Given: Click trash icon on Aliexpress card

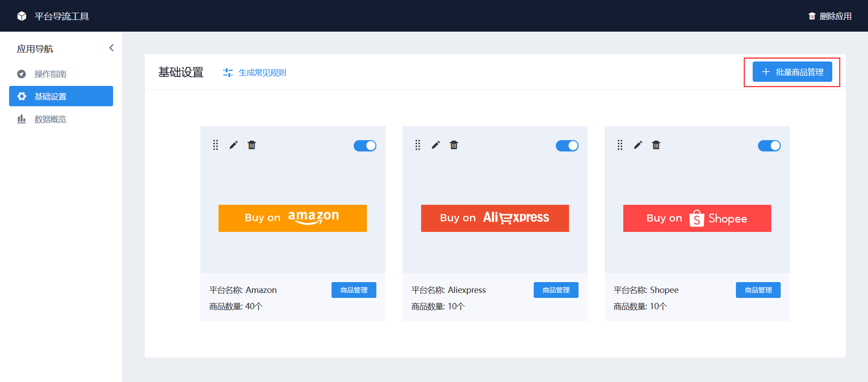Looking at the screenshot, I should point(454,145).
